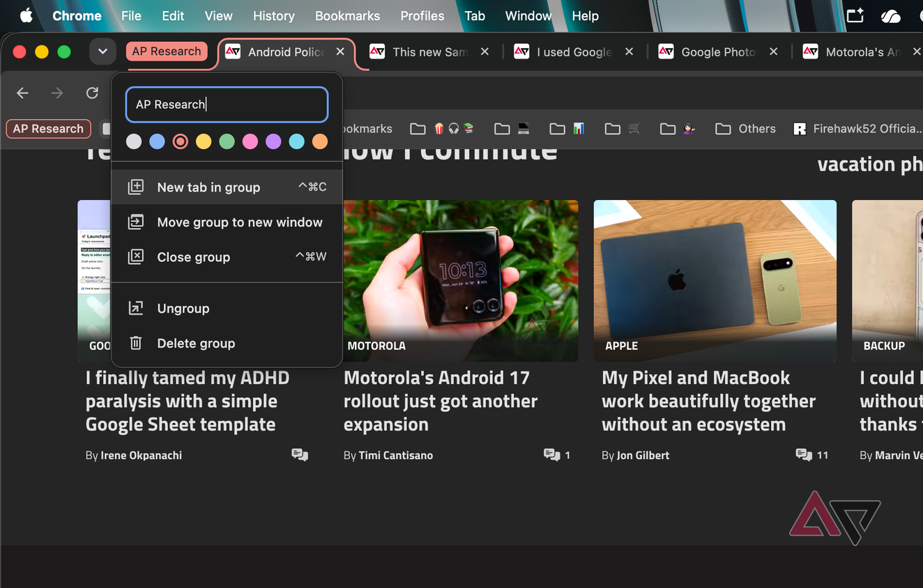923x588 pixels.
Task: Select the purple group color
Action: tap(273, 141)
